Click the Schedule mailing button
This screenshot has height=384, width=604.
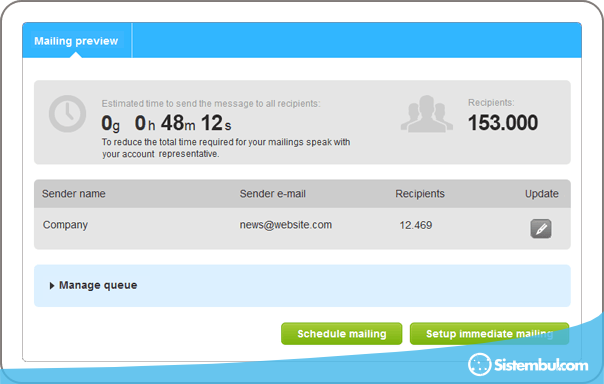click(342, 334)
